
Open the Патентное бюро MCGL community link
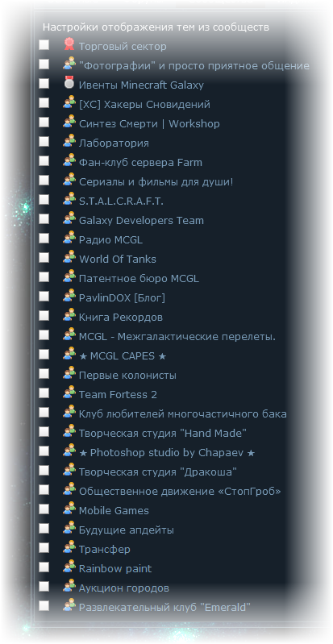coord(139,278)
